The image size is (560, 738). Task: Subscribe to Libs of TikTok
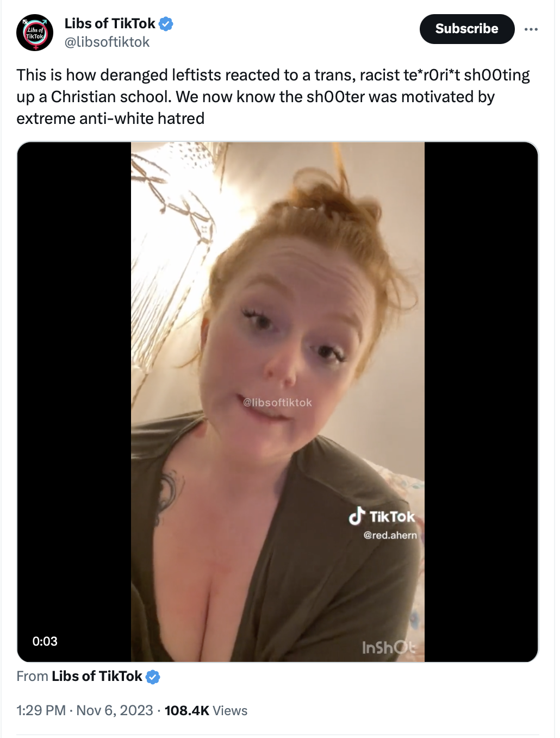pos(467,29)
